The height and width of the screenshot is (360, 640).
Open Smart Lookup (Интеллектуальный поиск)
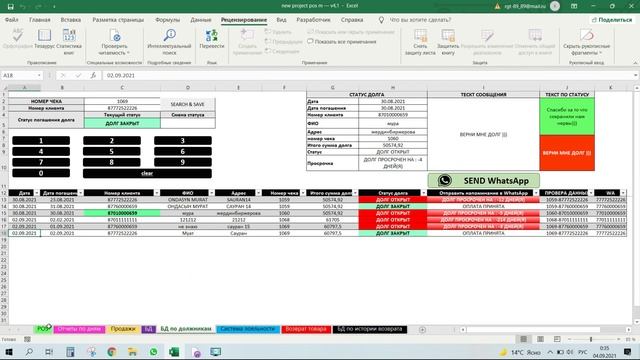(x=169, y=42)
